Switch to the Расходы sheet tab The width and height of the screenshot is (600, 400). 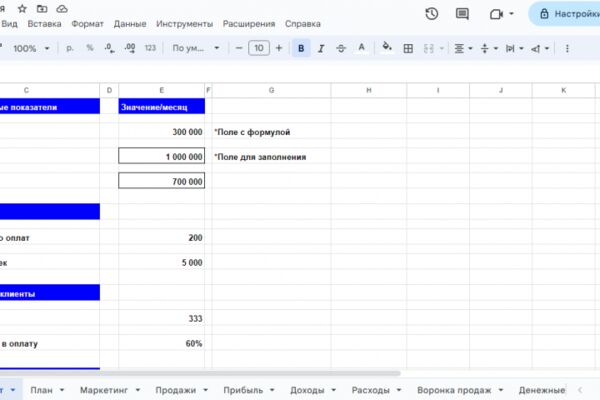370,390
